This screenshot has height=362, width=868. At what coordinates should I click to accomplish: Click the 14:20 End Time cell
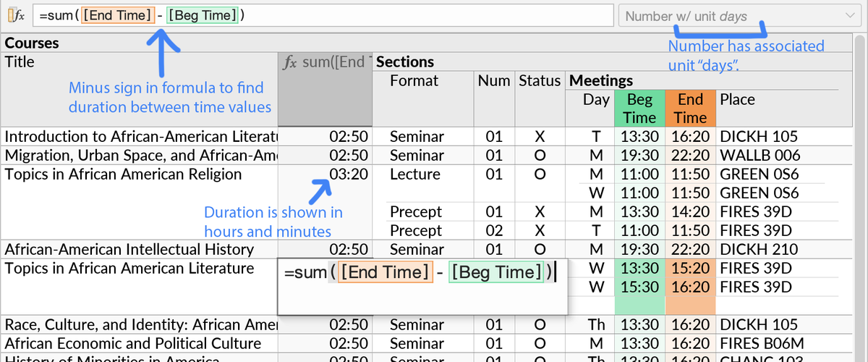(691, 211)
